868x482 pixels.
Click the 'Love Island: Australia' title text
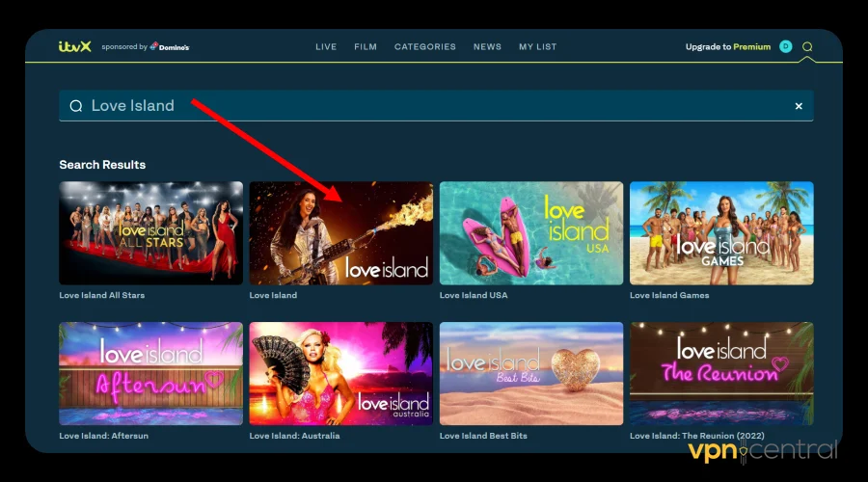(294, 436)
